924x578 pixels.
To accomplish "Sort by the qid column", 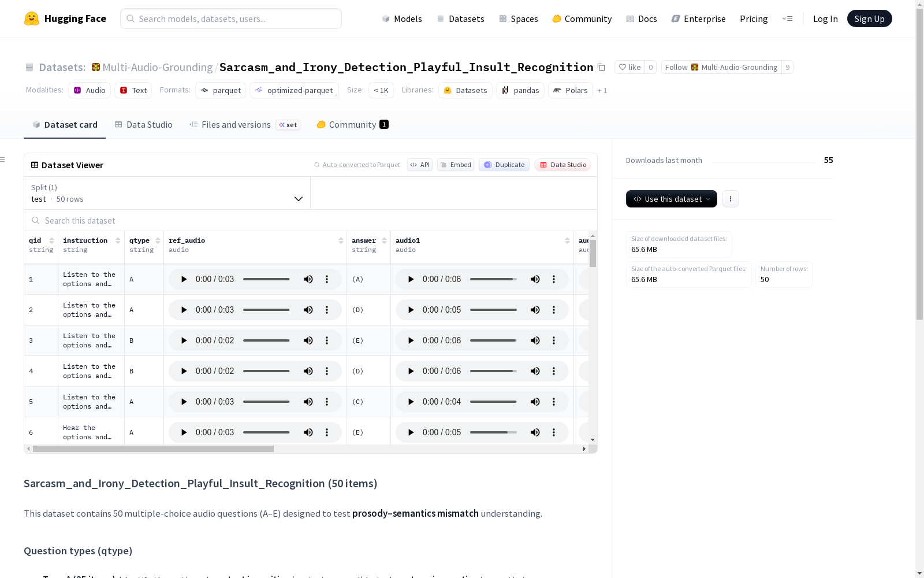I will tap(51, 240).
